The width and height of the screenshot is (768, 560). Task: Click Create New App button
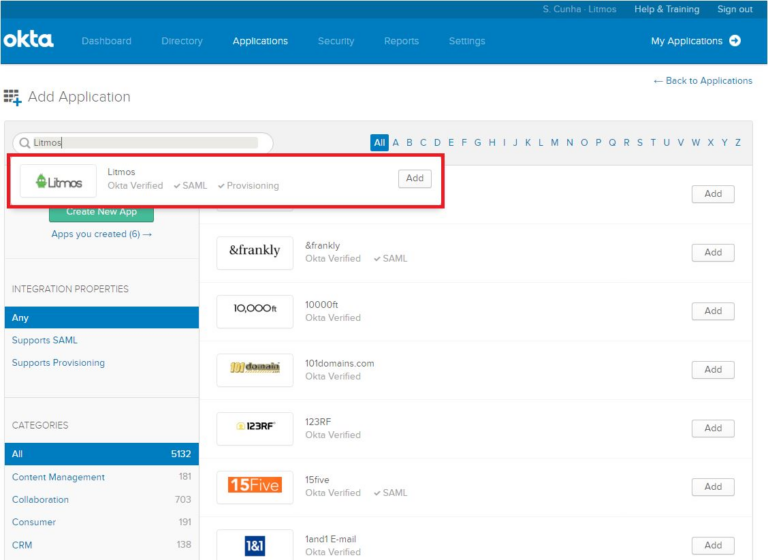coord(101,214)
